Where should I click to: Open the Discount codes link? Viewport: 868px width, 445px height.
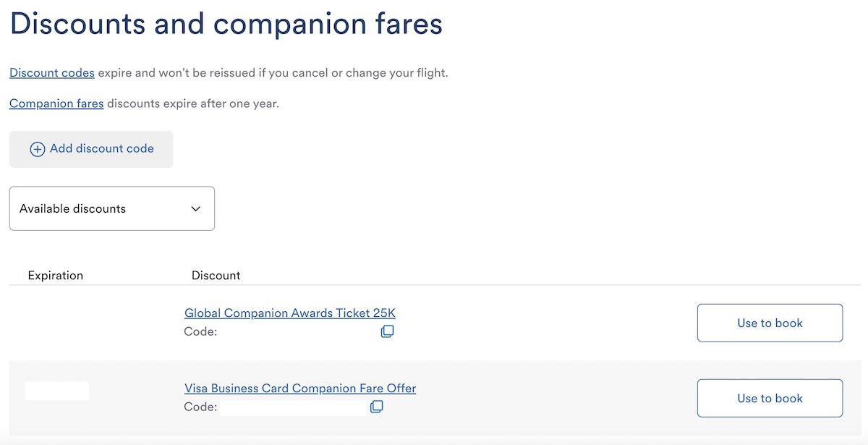coord(52,73)
